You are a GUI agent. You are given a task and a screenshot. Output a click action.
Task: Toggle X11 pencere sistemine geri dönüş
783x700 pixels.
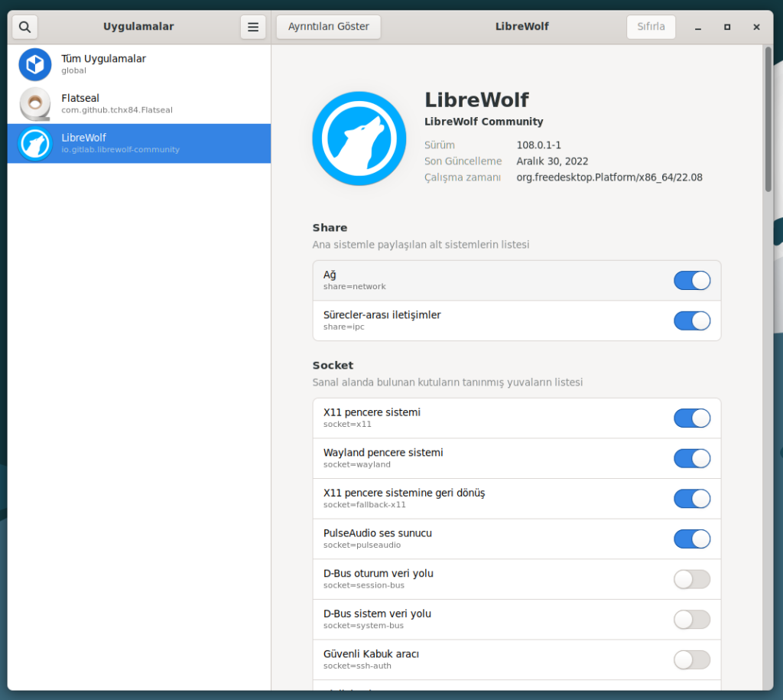[x=691, y=499]
